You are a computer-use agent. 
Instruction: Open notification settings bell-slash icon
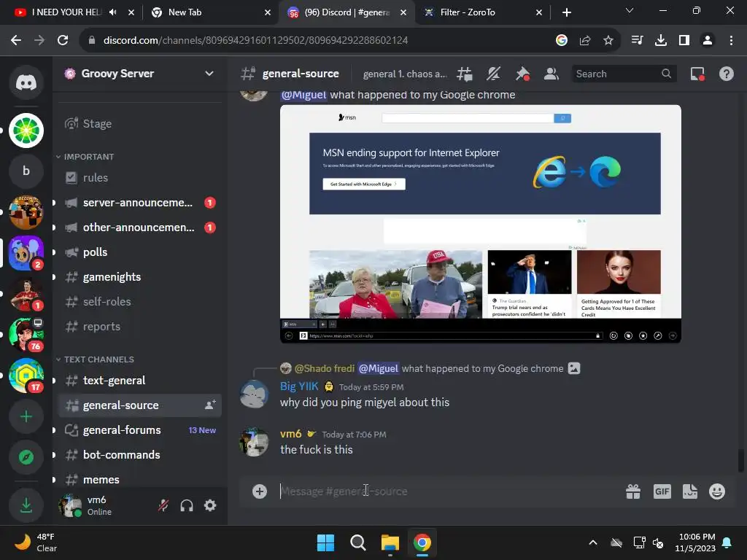(494, 74)
